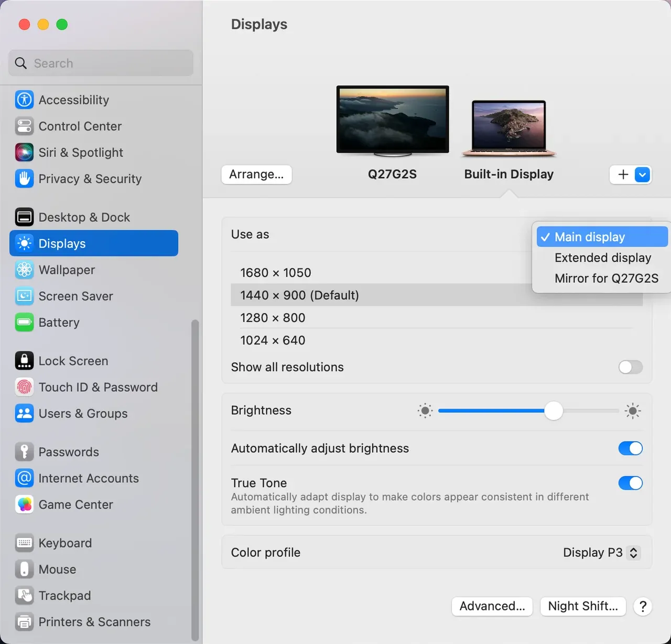Click the green Battery icon

coord(24,322)
